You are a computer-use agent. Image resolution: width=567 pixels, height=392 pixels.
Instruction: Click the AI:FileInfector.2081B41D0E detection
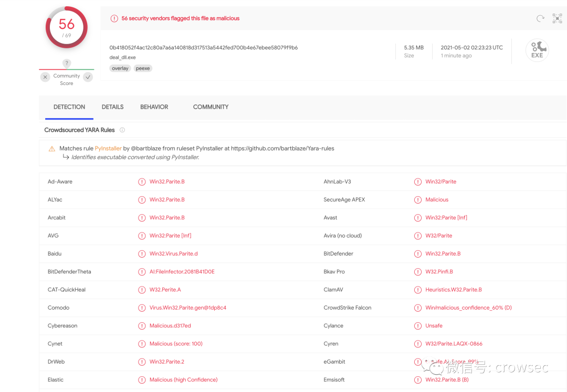pos(182,272)
